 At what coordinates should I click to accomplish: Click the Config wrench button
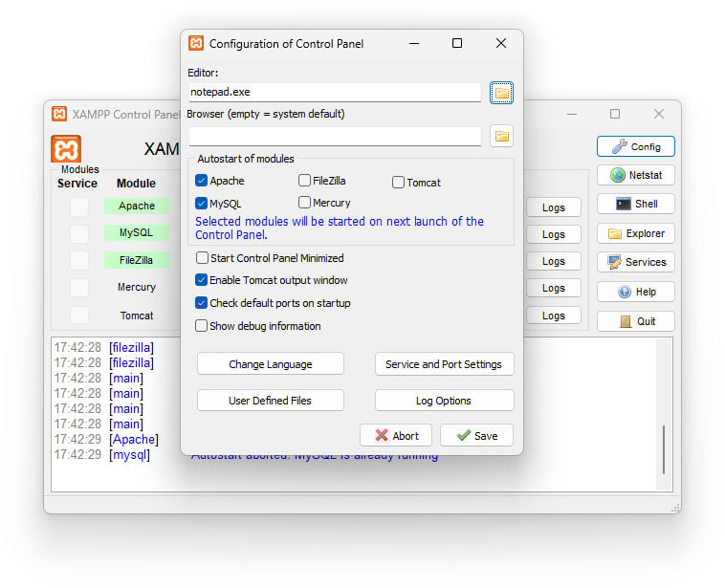click(x=636, y=146)
